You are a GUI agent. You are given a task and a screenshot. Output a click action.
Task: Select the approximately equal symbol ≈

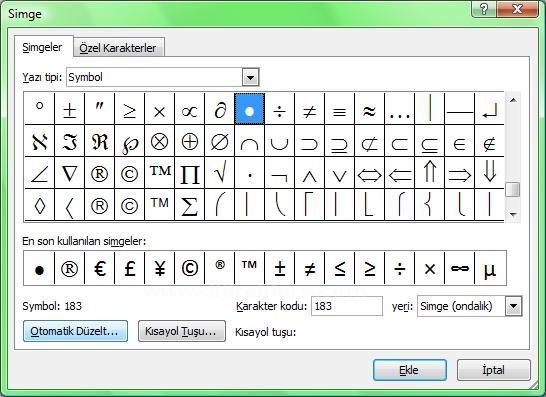pos(369,109)
